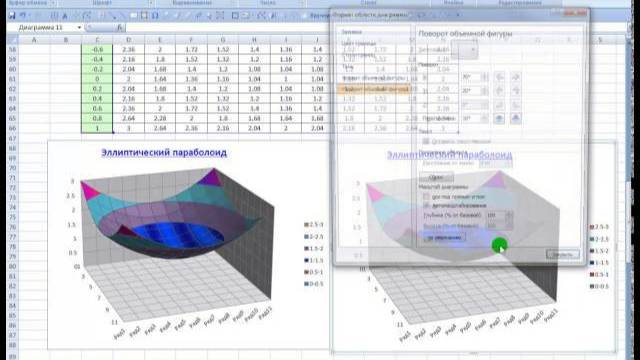Open the Заготовки presets dropdown in dialog
640x360 pixels.
tap(464, 50)
